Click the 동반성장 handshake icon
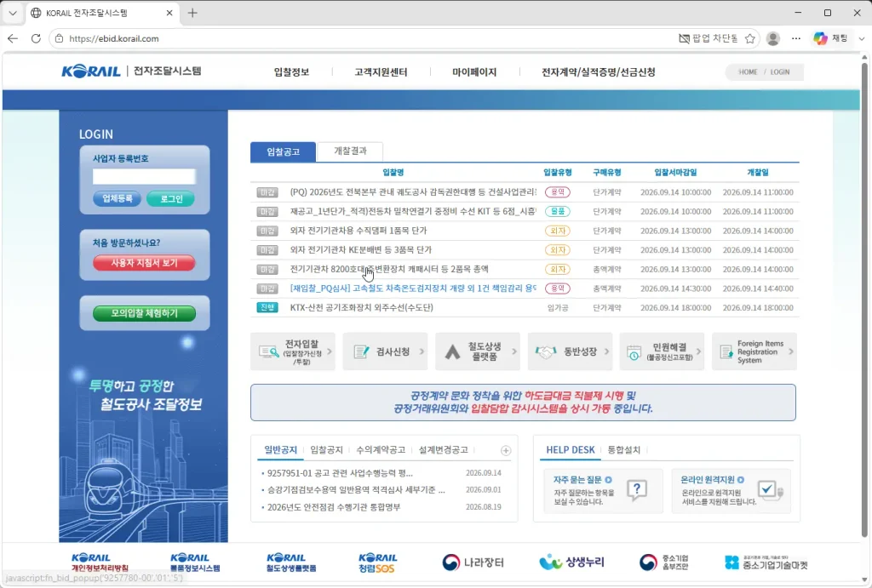872x588 pixels. tap(546, 351)
